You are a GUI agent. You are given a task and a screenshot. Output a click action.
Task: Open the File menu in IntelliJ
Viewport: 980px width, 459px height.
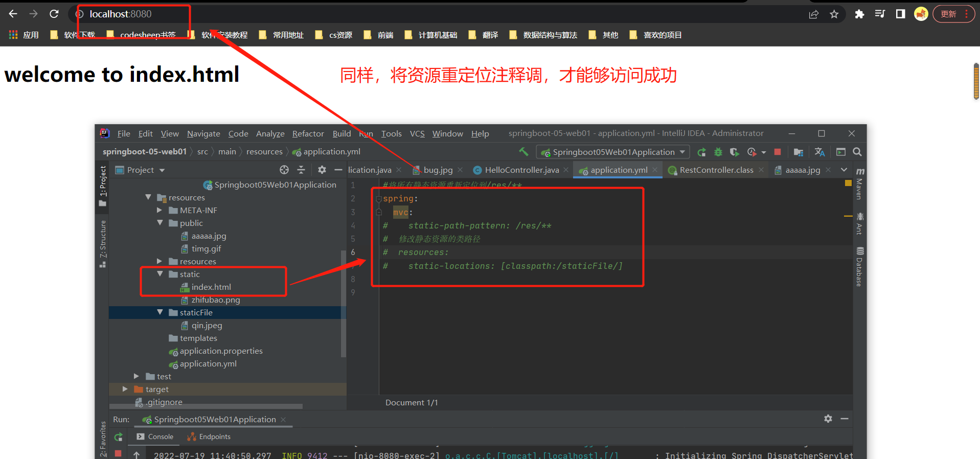tap(124, 133)
